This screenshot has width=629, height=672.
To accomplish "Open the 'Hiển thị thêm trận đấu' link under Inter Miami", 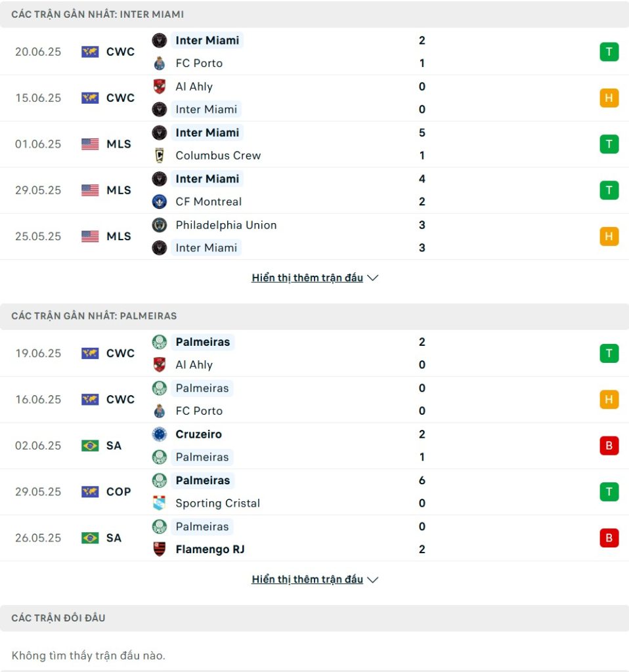I will pos(307,278).
